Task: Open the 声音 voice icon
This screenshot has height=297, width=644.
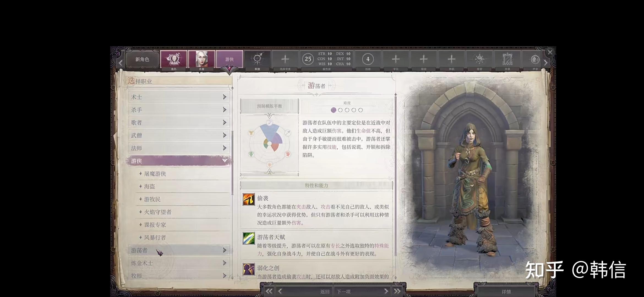Action: coord(535,59)
